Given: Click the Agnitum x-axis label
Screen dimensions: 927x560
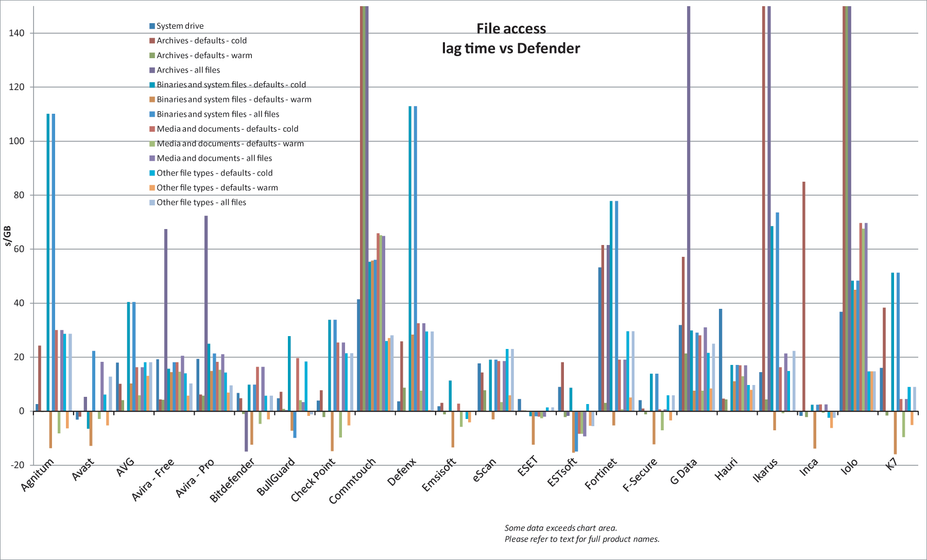Looking at the screenshot, I should coord(37,475).
